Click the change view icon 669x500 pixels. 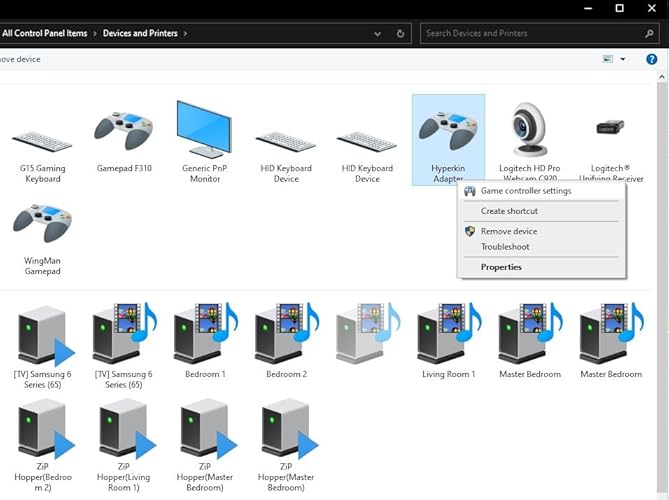pyautogui.click(x=608, y=59)
